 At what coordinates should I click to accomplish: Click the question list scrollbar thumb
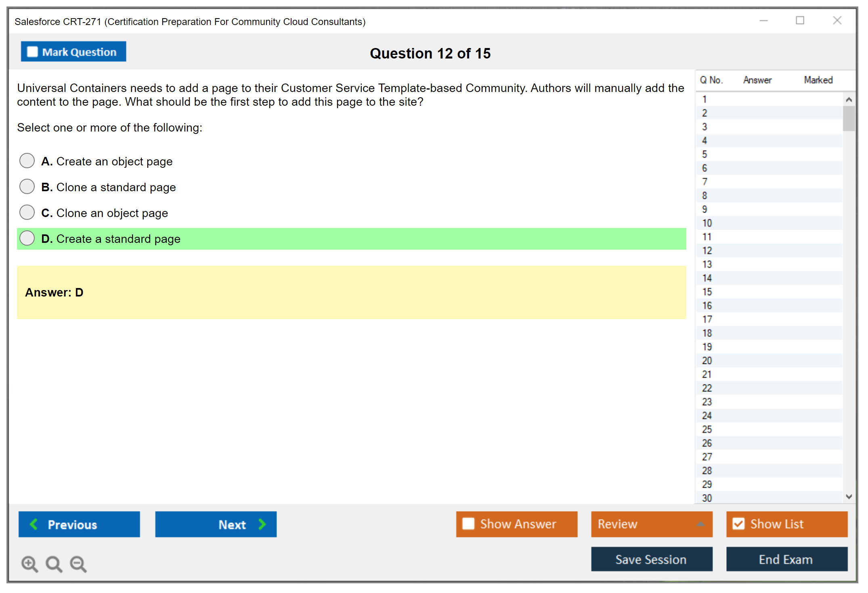tap(849, 118)
